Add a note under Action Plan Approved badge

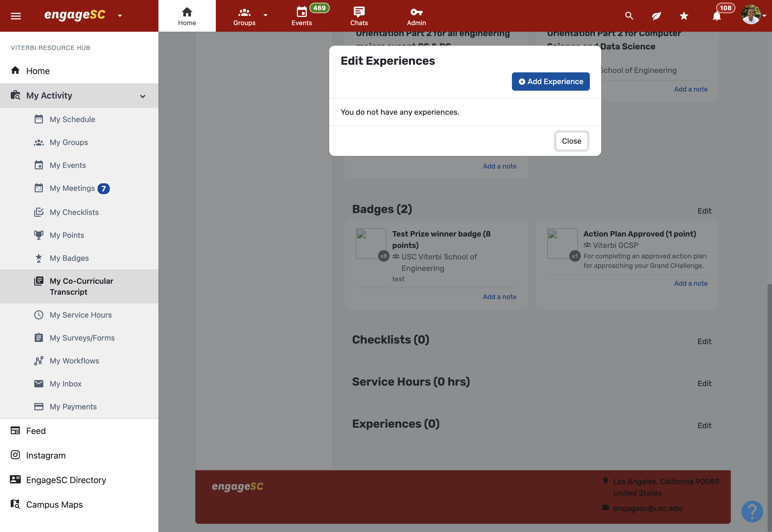[x=691, y=283]
